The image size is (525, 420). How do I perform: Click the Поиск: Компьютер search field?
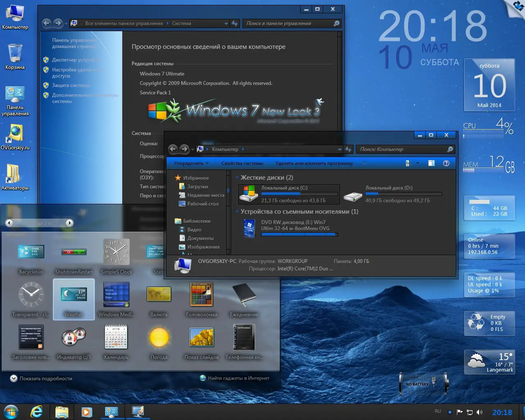[x=402, y=149]
